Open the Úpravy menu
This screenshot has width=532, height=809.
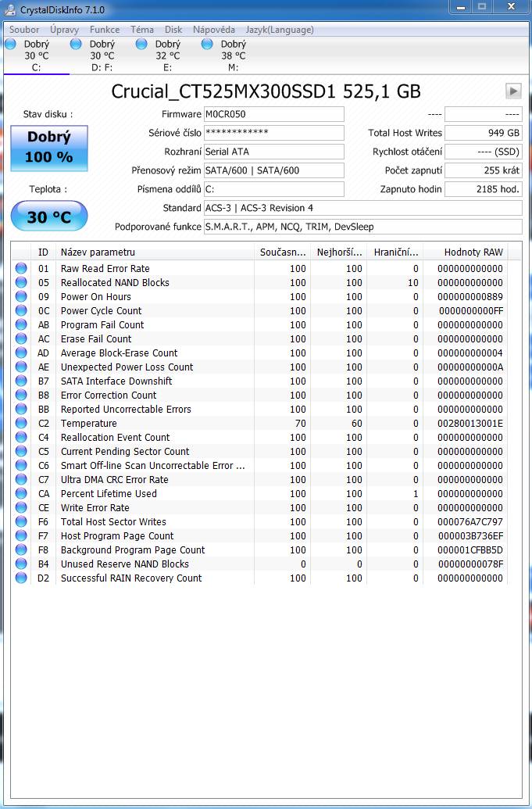[x=64, y=30]
